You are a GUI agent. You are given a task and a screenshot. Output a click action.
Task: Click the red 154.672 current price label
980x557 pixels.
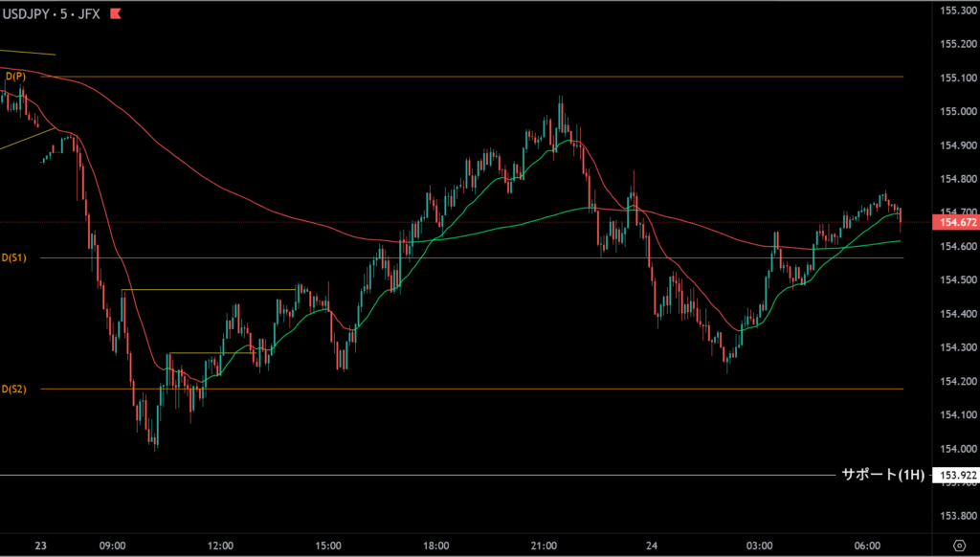point(957,222)
